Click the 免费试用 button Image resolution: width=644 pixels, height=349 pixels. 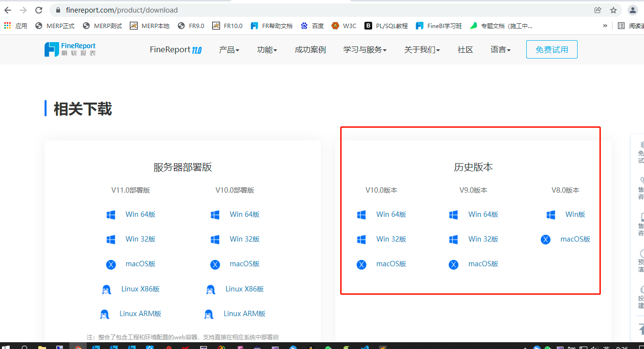coord(552,49)
